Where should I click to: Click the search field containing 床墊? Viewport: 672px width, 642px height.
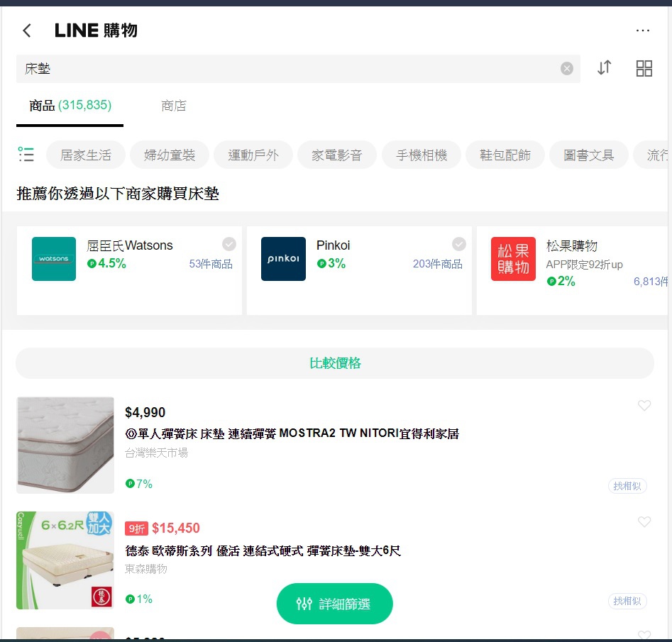pos(298,69)
